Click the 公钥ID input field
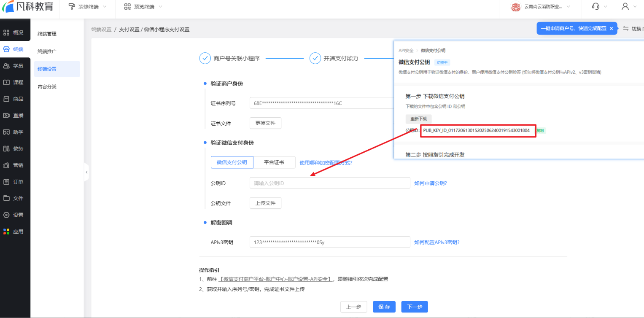 (329, 183)
